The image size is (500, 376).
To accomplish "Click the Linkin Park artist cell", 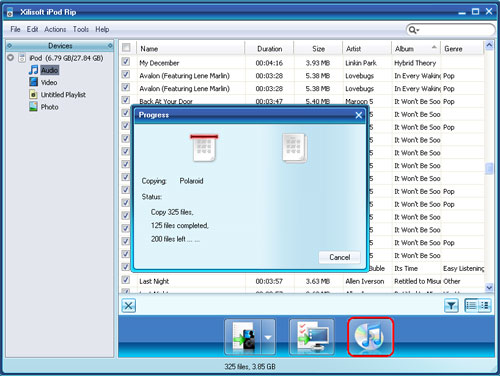I will pyautogui.click(x=361, y=63).
